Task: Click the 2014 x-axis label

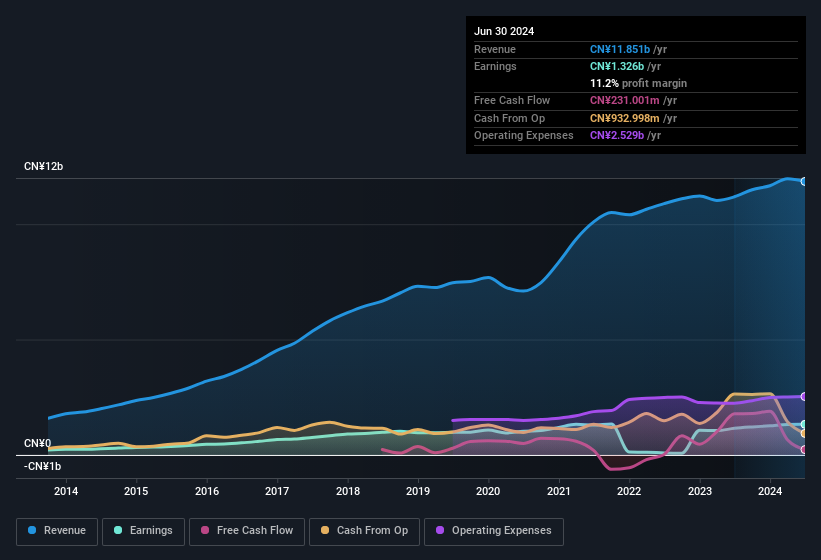Action: tap(66, 491)
